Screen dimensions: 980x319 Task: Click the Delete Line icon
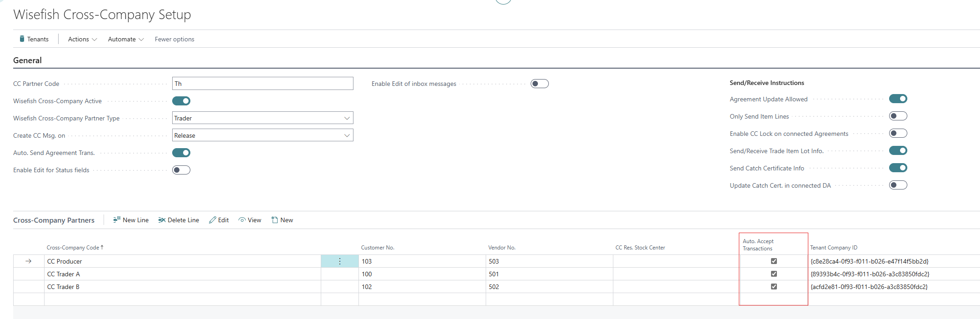(x=162, y=220)
